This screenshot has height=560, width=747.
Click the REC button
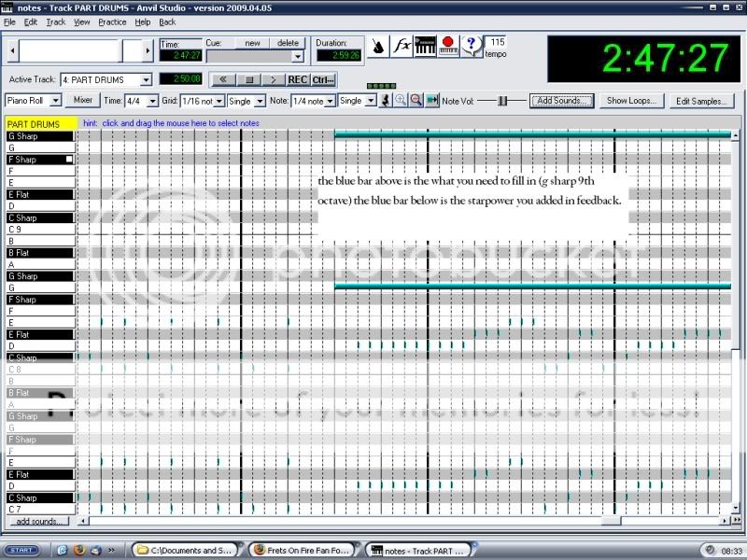(298, 79)
